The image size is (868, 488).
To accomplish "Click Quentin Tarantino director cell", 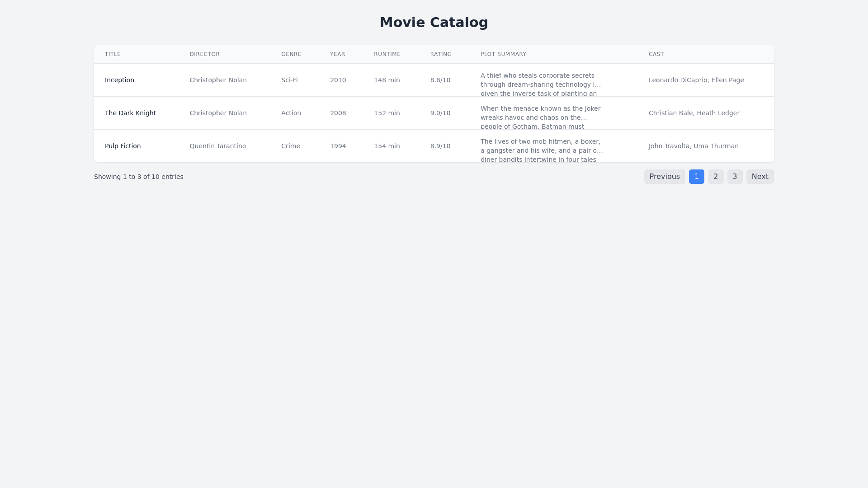I will 217,146.
